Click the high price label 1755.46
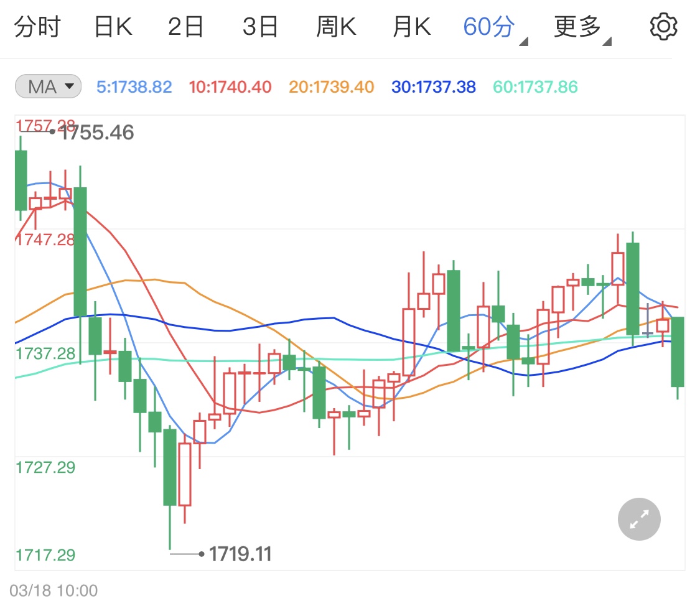Image resolution: width=700 pixels, height=606 pixels. click(x=97, y=133)
